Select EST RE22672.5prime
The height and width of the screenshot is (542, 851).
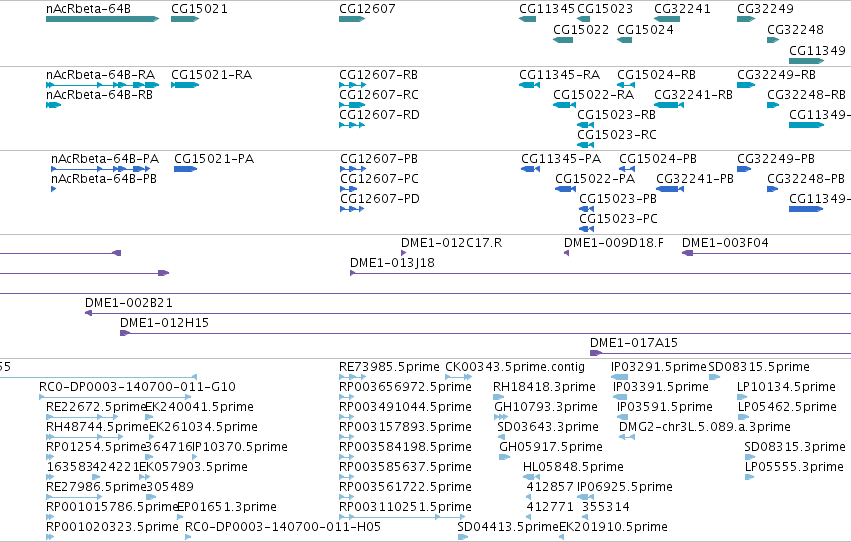coord(97,407)
